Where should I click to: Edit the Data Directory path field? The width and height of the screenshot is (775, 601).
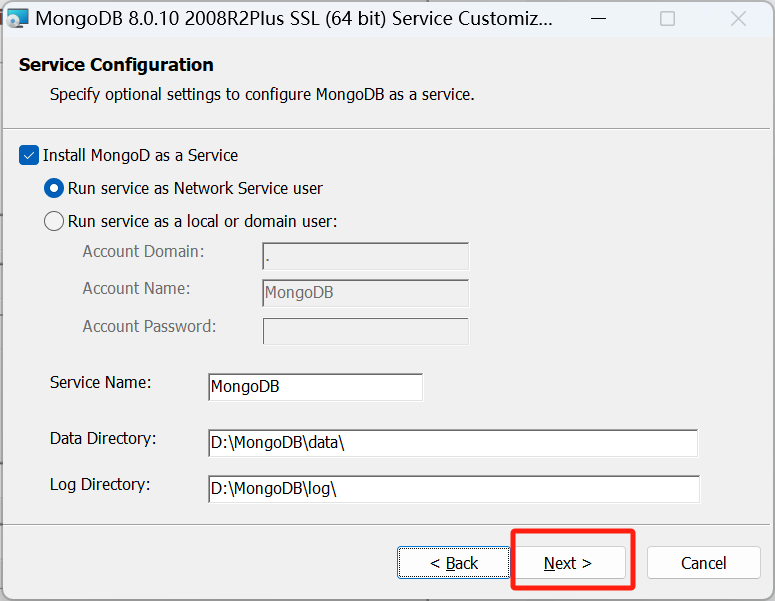[x=453, y=443]
